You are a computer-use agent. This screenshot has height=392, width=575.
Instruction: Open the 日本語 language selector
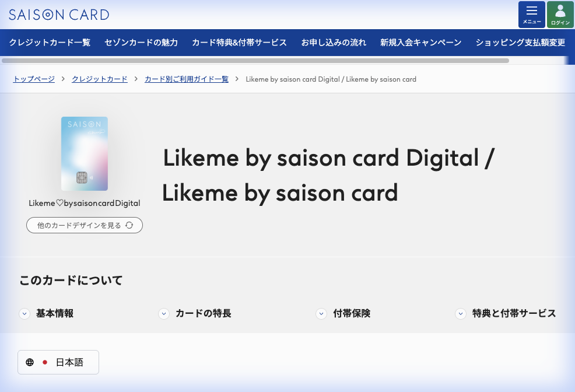58,362
